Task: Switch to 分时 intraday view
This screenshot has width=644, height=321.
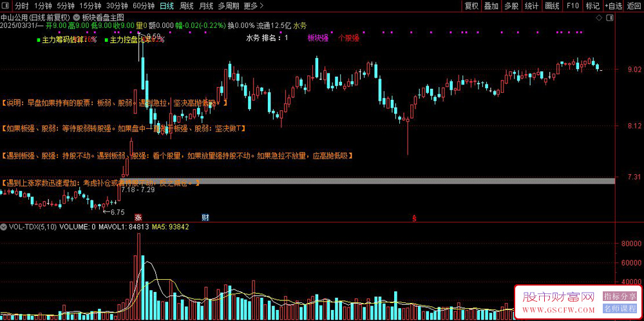Action: [x=22, y=6]
